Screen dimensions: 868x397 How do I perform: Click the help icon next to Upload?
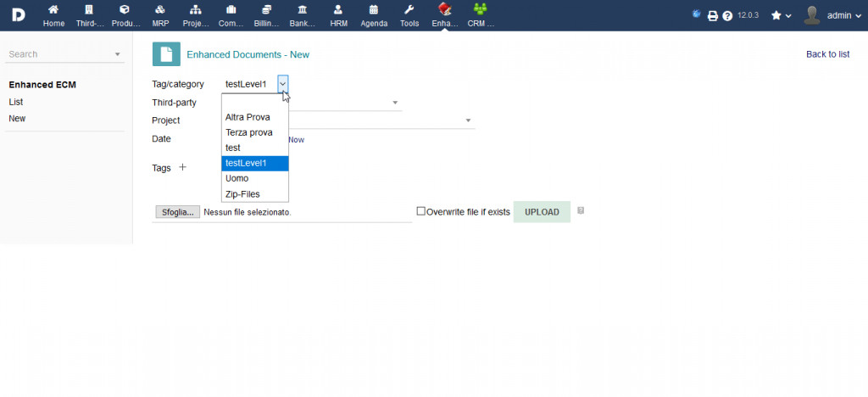(x=581, y=210)
